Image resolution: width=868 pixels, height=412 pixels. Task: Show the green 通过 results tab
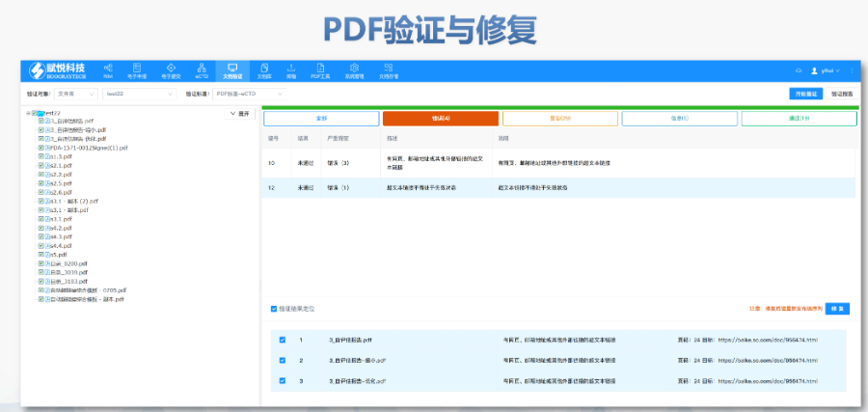[x=800, y=119]
